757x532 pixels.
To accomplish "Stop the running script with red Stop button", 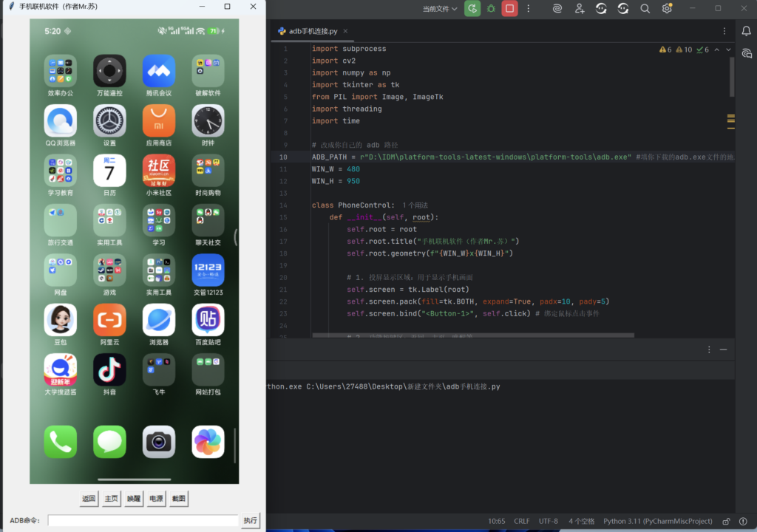I will 509,9.
